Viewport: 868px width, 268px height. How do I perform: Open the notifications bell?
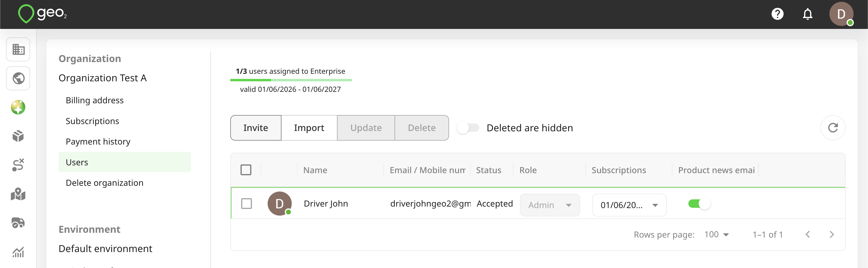[x=808, y=14]
